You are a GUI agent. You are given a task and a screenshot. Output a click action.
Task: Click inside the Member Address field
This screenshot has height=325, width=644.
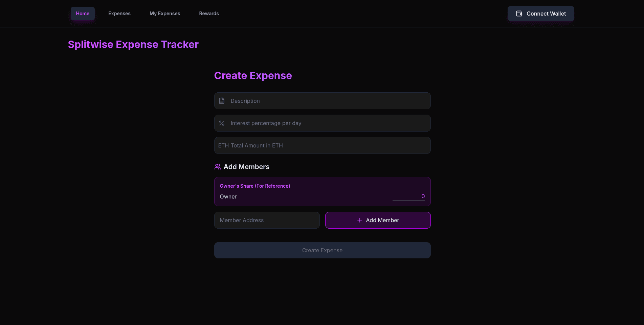[267, 220]
